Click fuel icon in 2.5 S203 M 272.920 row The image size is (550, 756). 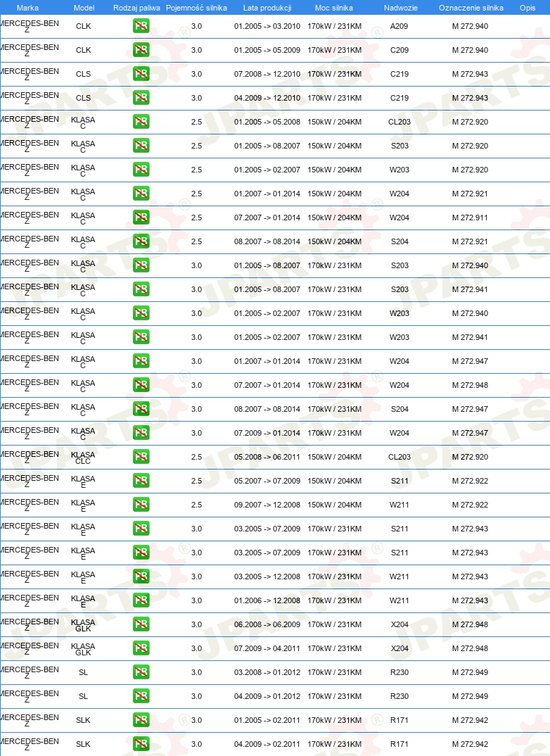click(141, 146)
